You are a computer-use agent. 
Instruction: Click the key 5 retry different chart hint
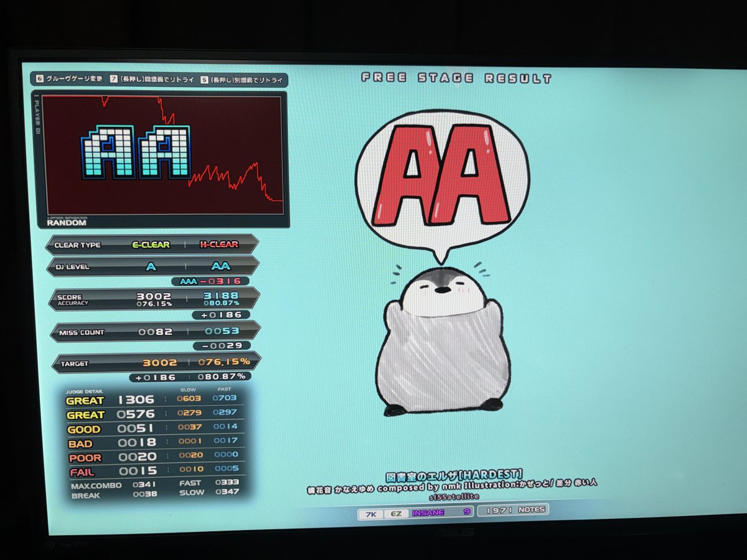coord(242,80)
